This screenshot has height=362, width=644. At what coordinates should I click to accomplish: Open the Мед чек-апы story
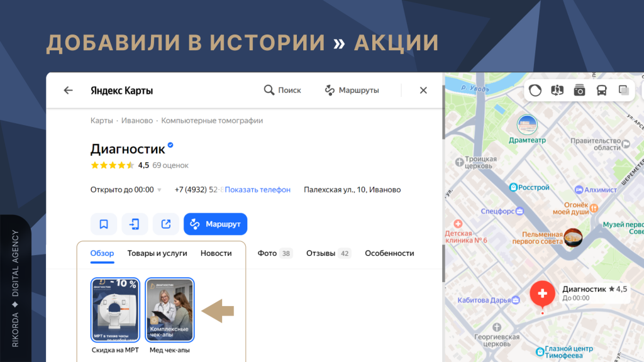click(x=170, y=310)
